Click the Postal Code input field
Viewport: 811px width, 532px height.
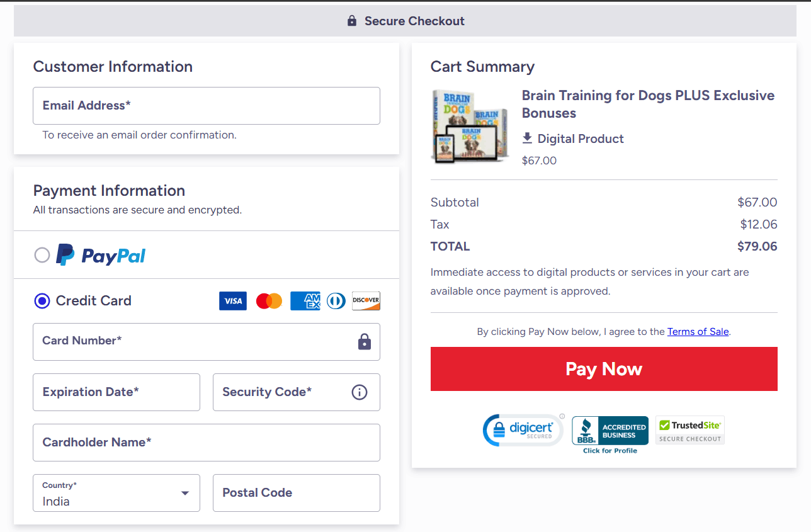pyautogui.click(x=296, y=493)
